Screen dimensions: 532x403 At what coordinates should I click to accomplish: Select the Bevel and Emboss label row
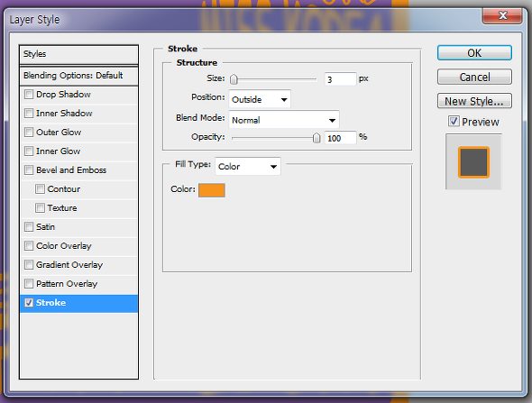pyautogui.click(x=78, y=170)
